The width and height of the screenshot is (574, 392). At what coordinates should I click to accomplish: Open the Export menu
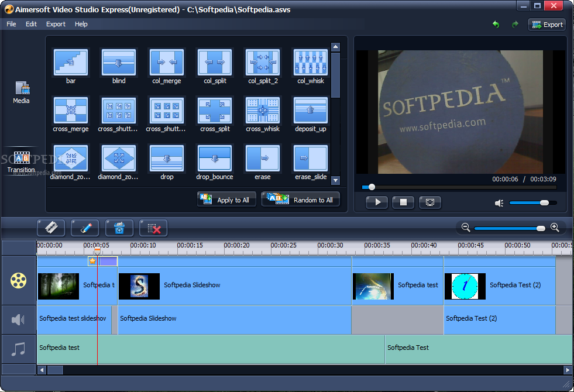tap(56, 24)
